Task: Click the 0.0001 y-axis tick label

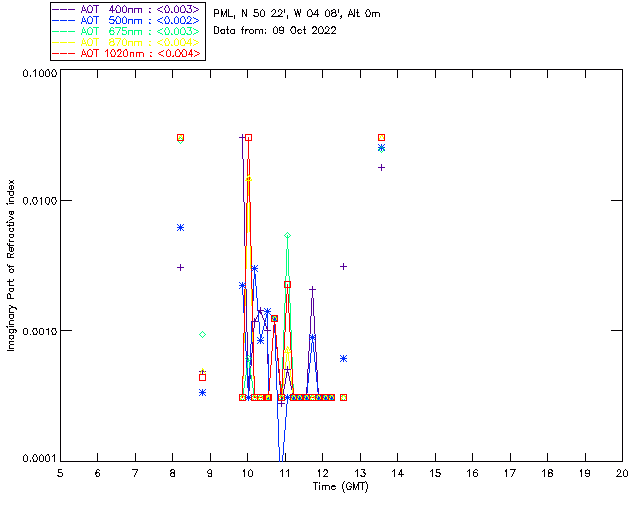Action: tap(40, 459)
